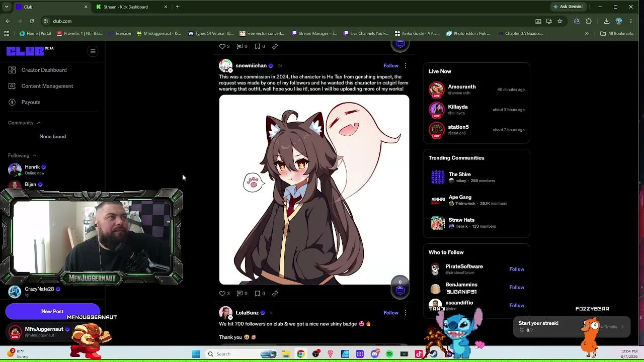644x362 pixels.
Task: Click Ask Gemini button
Action: point(568,7)
